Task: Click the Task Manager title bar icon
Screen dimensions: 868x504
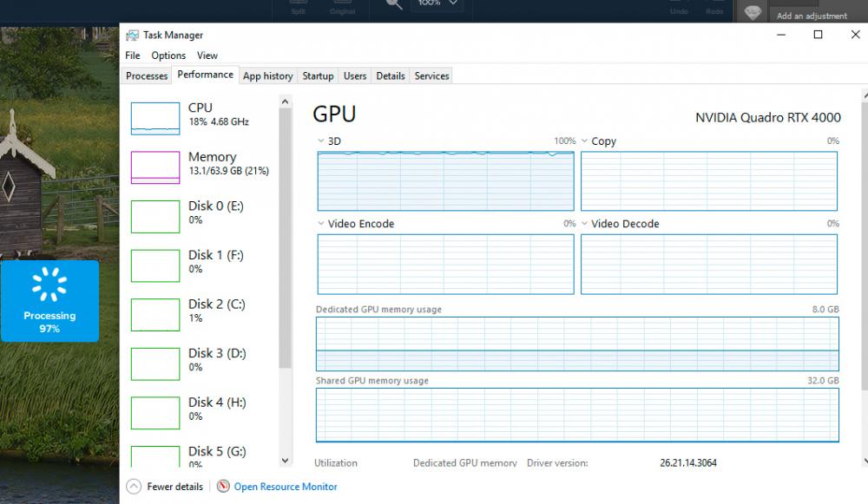Action: pos(132,36)
